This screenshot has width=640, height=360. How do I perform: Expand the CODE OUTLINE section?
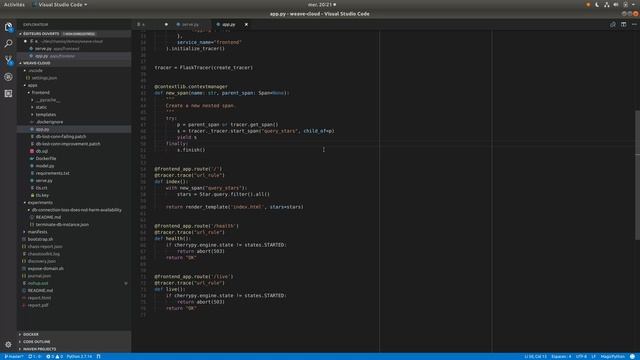(73, 342)
